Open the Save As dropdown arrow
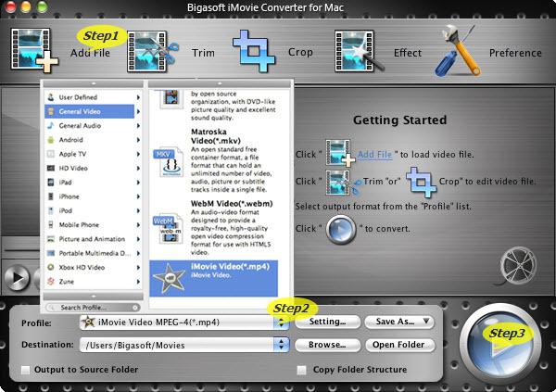Viewport: 556px width, 392px height. (x=426, y=322)
